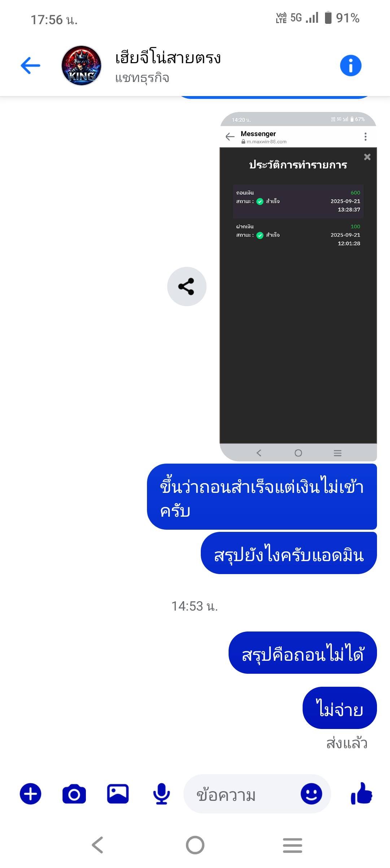Open contact name เฮียจีโน่สายตรง
390x868 pixels.
168,58
